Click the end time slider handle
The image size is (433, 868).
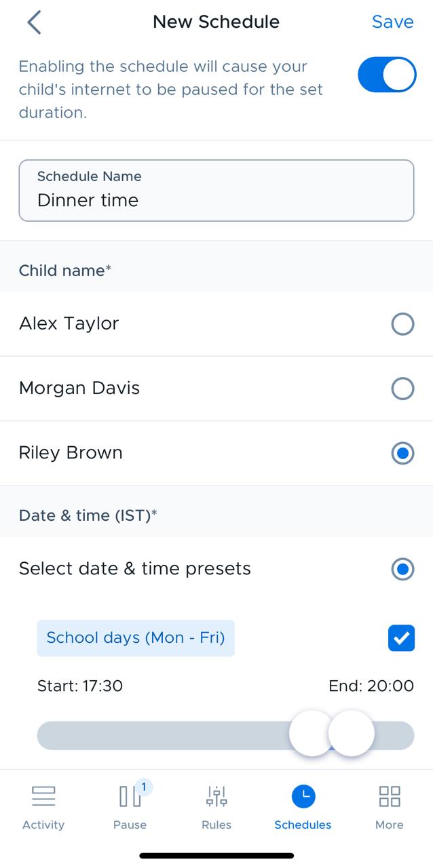tap(352, 734)
